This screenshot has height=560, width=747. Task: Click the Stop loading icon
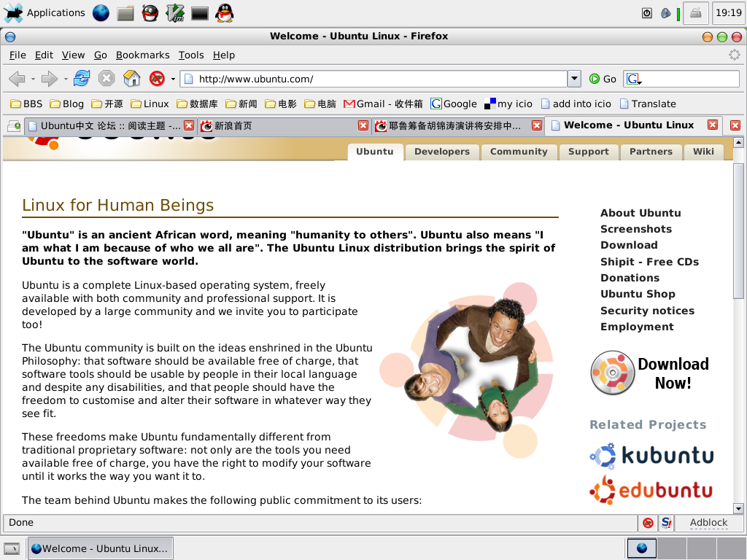[107, 79]
